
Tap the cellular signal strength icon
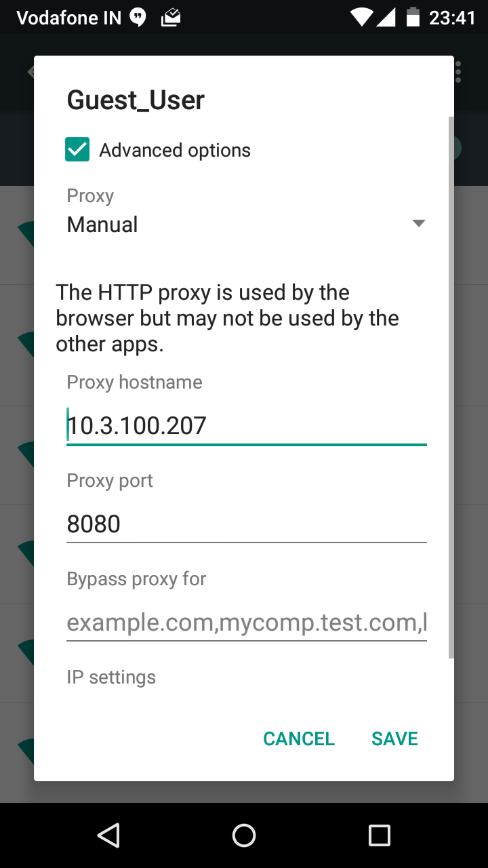click(386, 17)
